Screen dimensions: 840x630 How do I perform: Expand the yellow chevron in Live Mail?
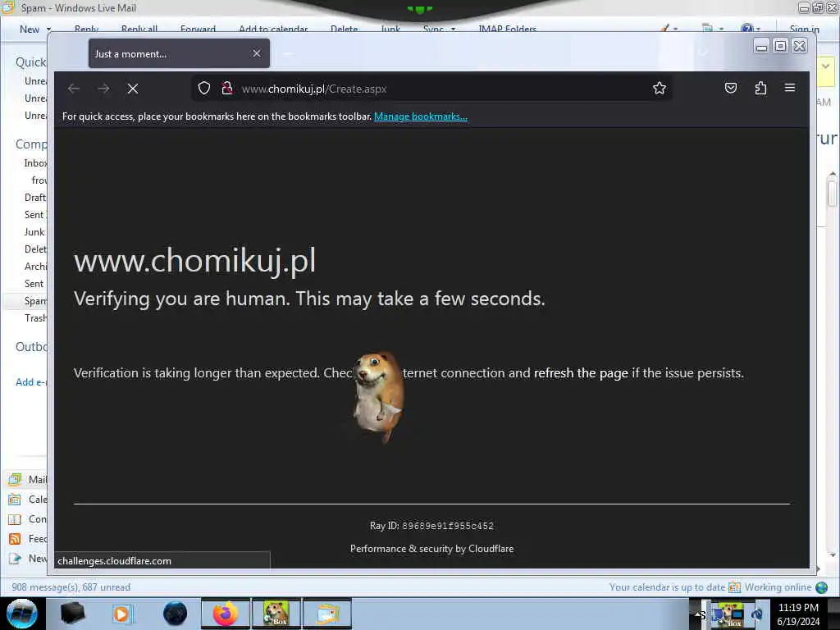826,66
